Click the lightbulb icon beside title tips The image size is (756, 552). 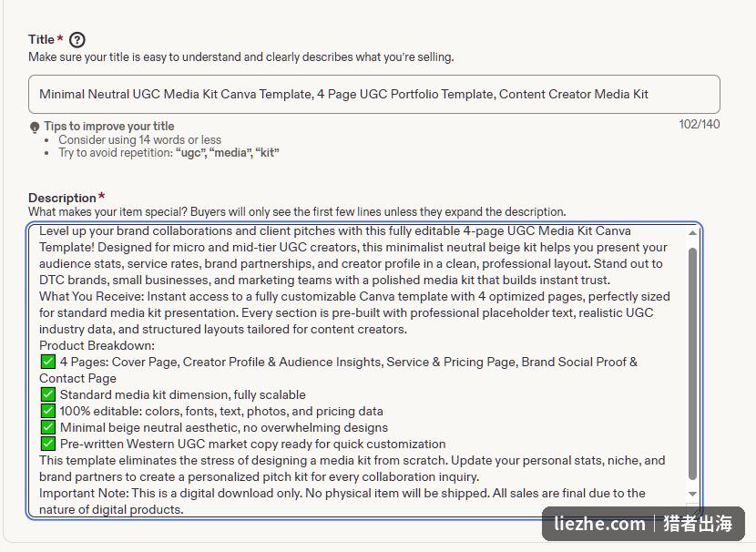(35, 128)
